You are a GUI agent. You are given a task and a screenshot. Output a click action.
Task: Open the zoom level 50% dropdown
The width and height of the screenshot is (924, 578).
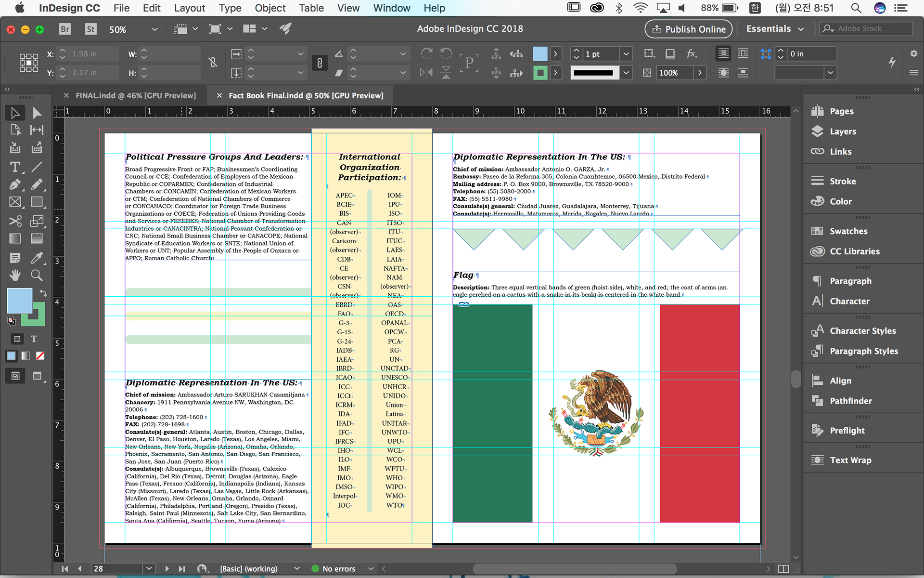click(154, 29)
